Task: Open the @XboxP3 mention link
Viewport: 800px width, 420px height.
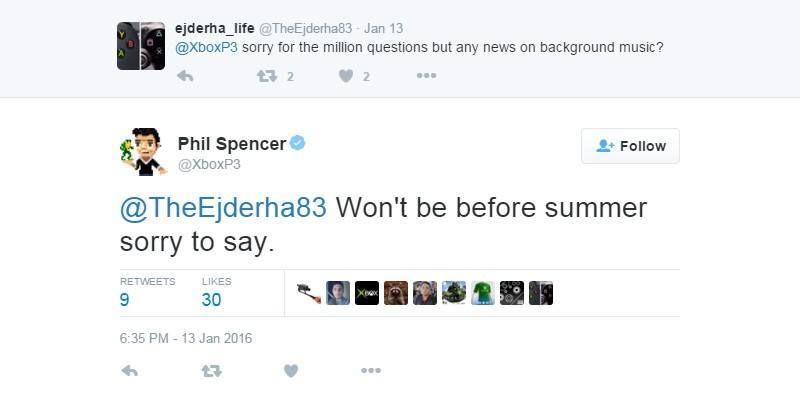Action: click(x=207, y=49)
